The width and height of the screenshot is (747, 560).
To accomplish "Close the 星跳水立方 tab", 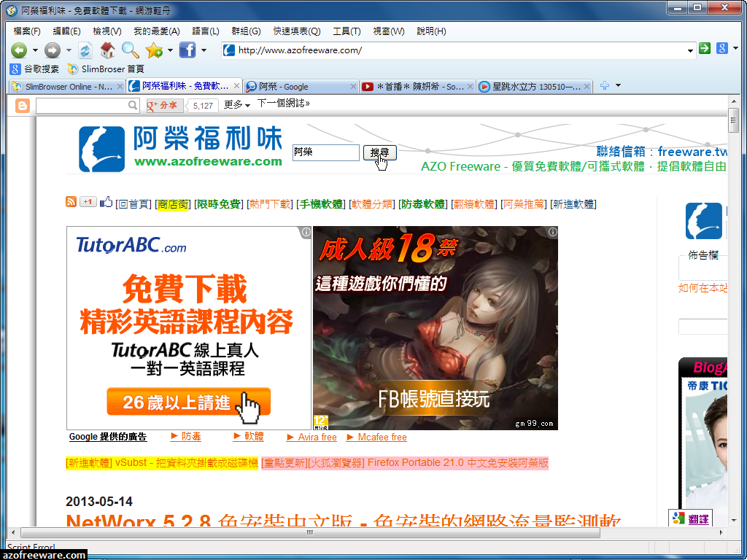I will tap(587, 87).
